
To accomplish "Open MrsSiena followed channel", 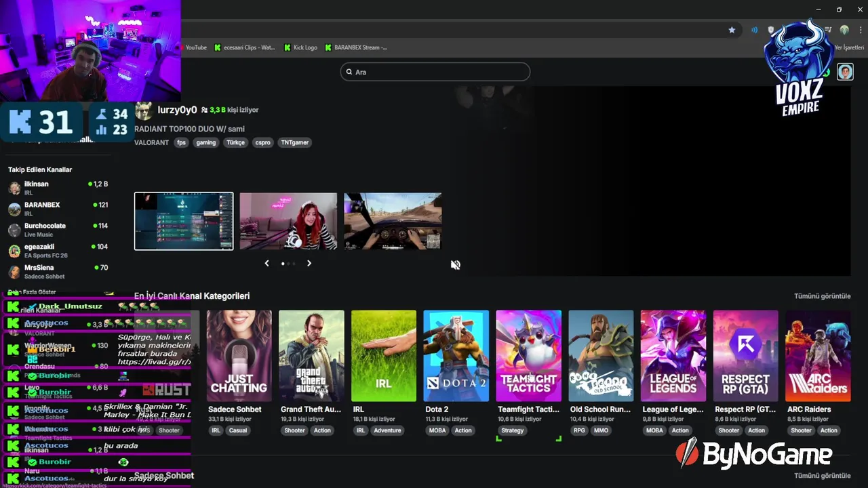I will pyautogui.click(x=58, y=272).
